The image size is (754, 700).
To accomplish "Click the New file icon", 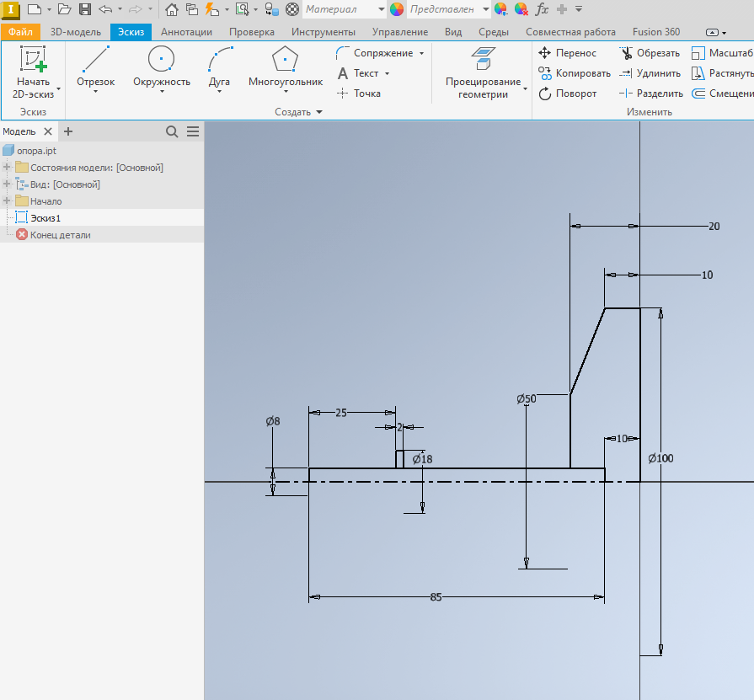I will pos(35,9).
